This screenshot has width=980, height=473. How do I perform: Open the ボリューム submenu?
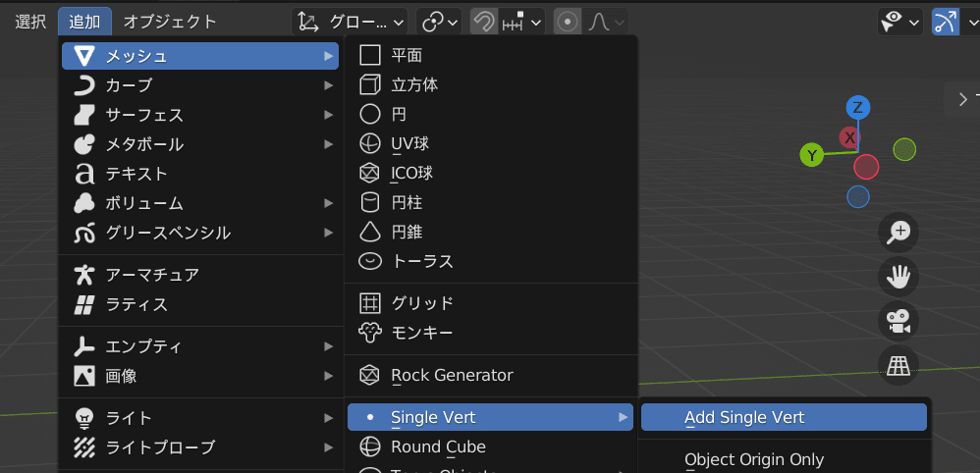click(x=200, y=203)
